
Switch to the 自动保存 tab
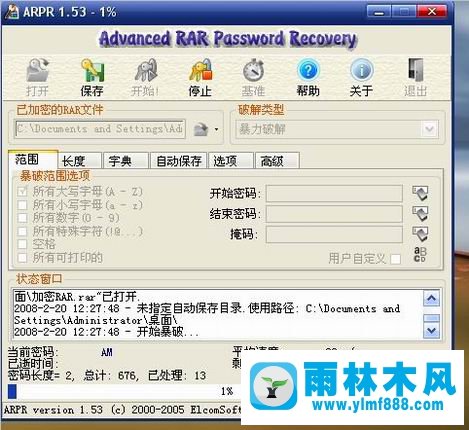(x=179, y=161)
